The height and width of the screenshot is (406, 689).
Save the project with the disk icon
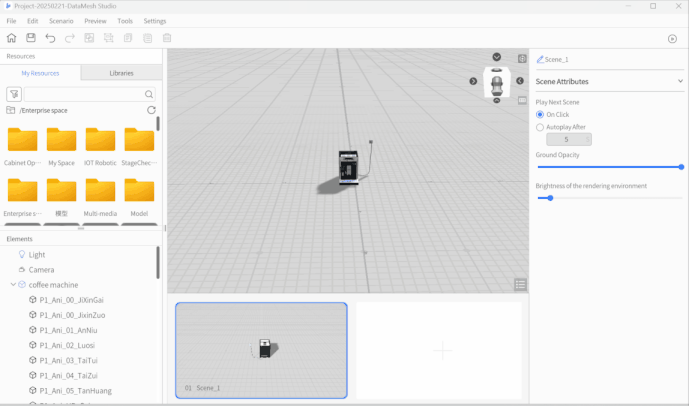pos(31,38)
